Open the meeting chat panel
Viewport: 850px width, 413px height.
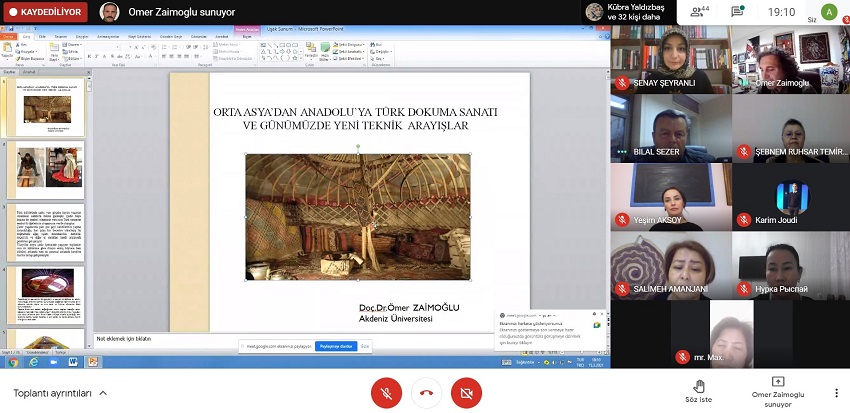coord(737,12)
